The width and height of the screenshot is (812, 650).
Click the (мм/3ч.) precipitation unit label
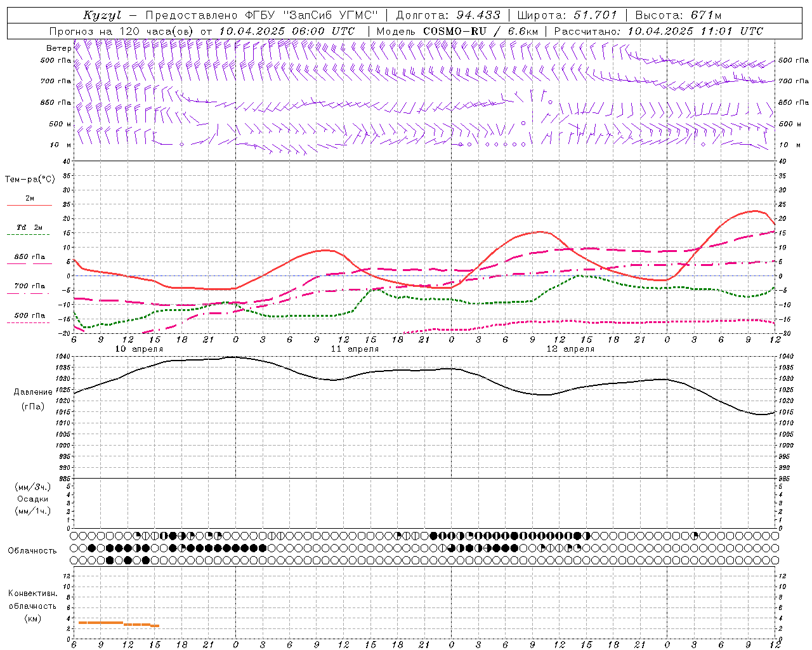[33, 487]
